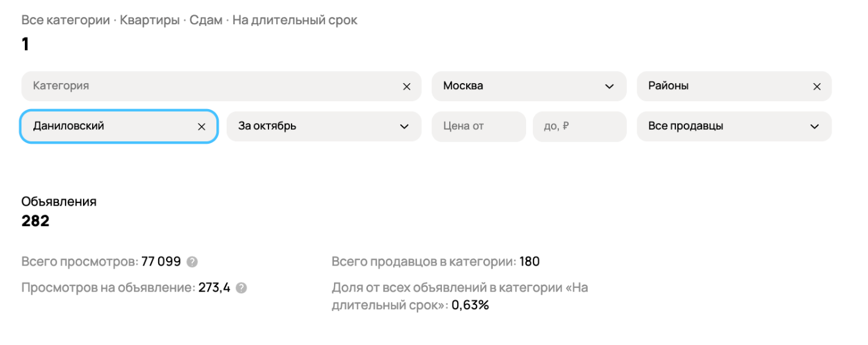Clear the Категория field with X icon

click(407, 86)
